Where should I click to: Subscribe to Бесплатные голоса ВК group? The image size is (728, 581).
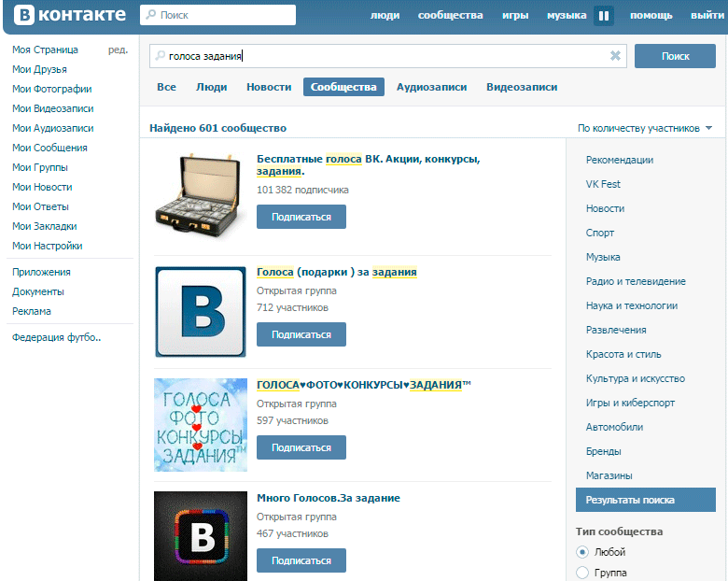click(x=301, y=217)
